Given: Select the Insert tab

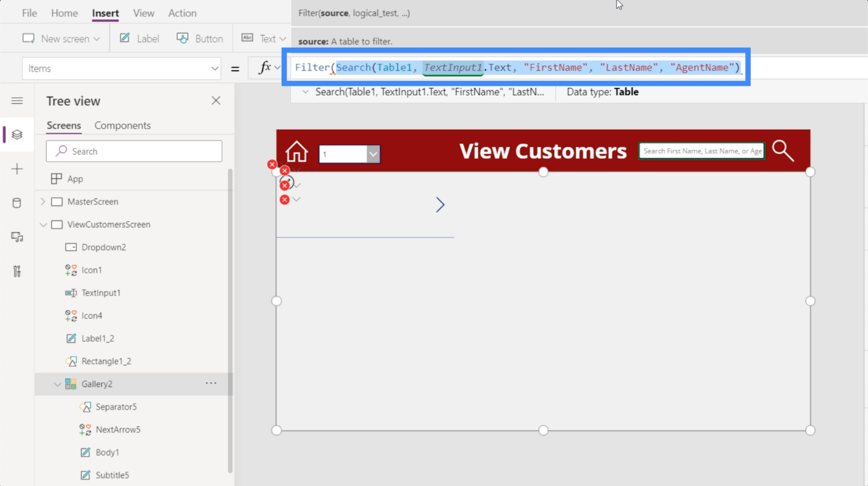Looking at the screenshot, I should point(105,13).
